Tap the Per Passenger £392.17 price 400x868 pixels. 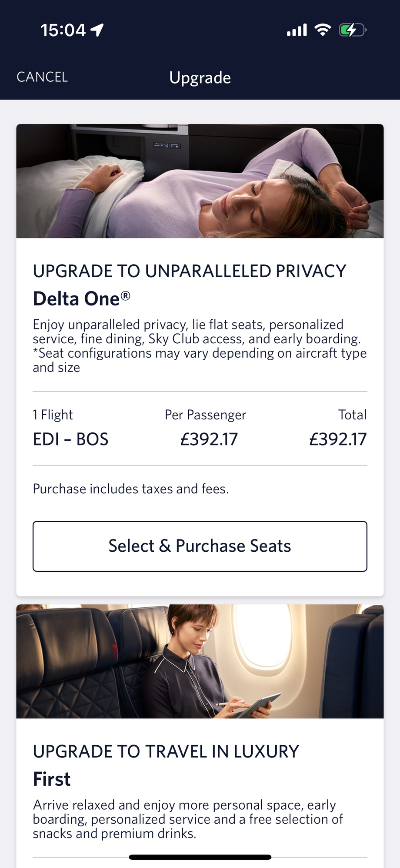pyautogui.click(x=209, y=439)
